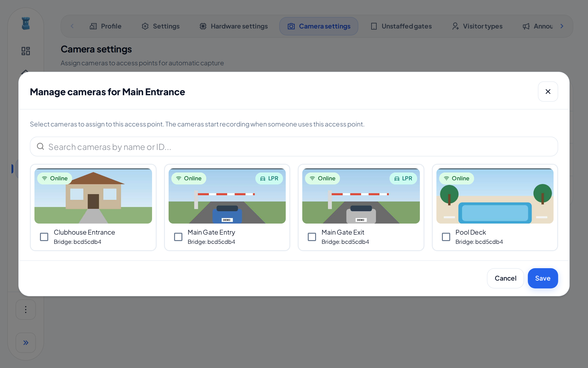The width and height of the screenshot is (588, 368).
Task: Click the Main Gate Exit camera name
Action: click(343, 232)
